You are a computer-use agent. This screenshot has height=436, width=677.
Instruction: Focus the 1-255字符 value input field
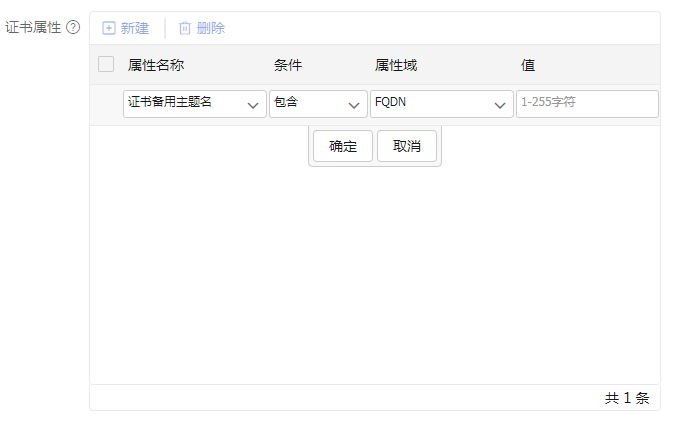pyautogui.click(x=587, y=104)
